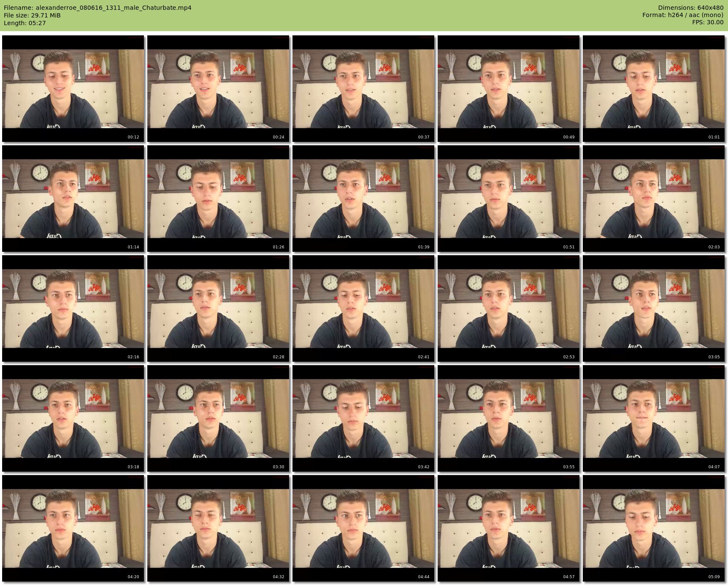Select the thumbnail timestamped 01:14
The image size is (728, 585).
[x=73, y=199]
